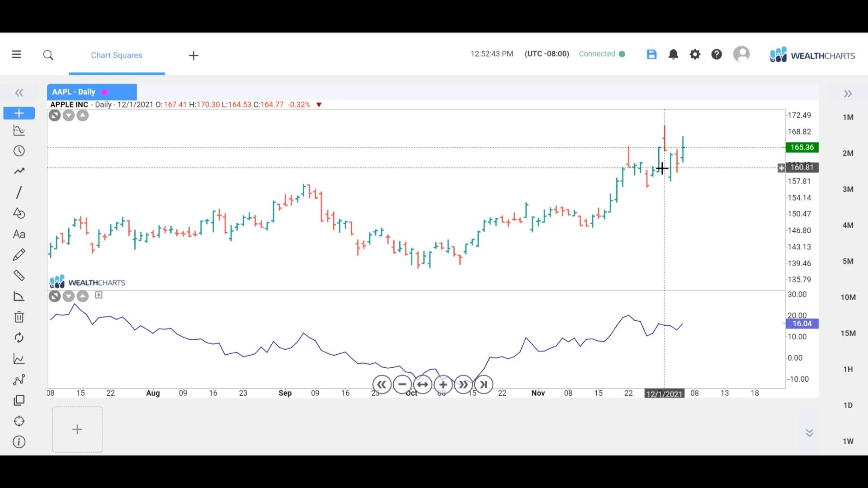
Task: Add a new chart square with plus box
Action: click(x=77, y=429)
